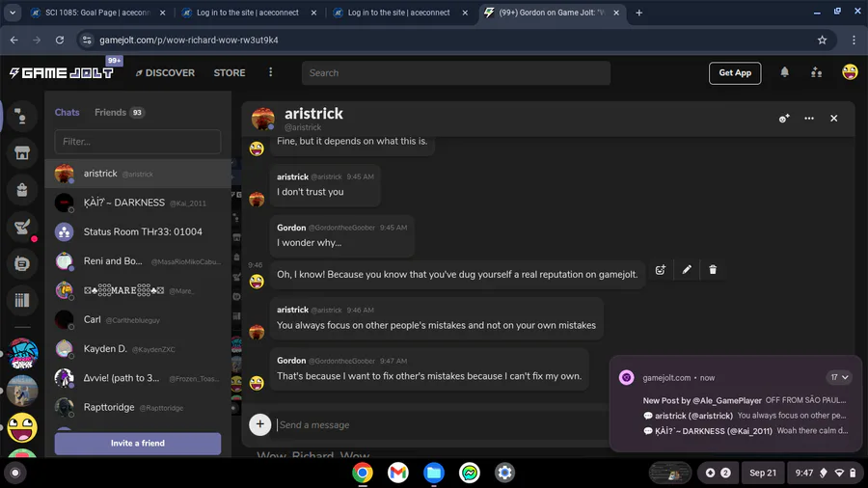Open the Rapttoridge chat
The height and width of the screenshot is (488, 868).
[x=137, y=407]
